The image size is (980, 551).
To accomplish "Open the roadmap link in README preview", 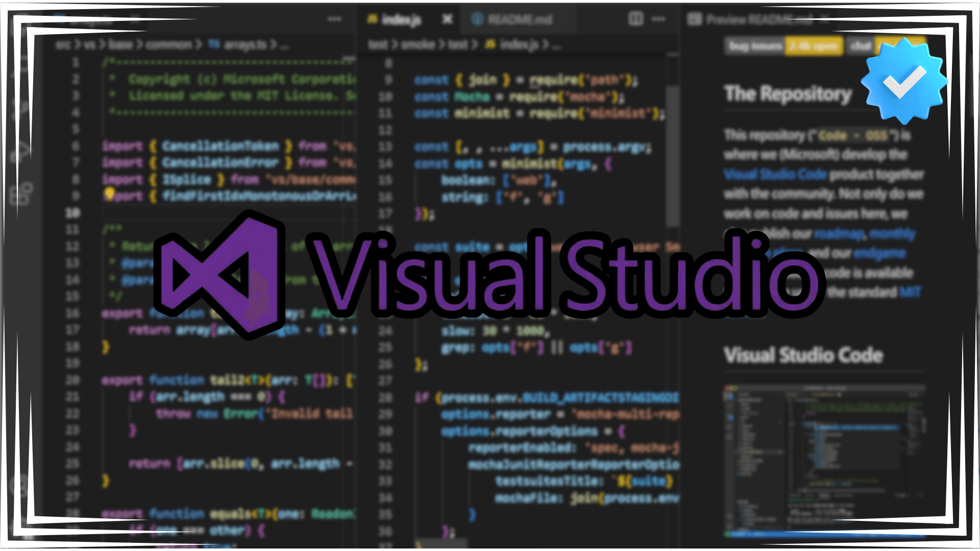I will click(x=839, y=234).
